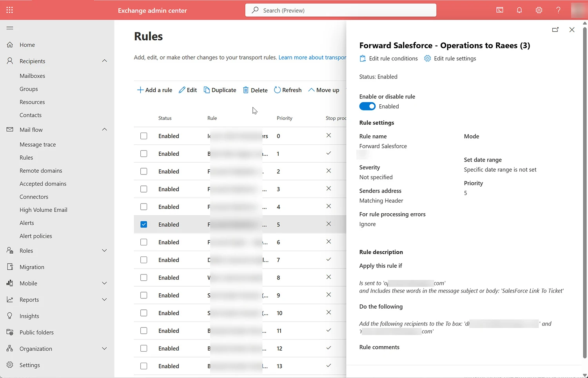This screenshot has height=378, width=588.
Task: Click the Recipients person icon
Action: point(10,61)
